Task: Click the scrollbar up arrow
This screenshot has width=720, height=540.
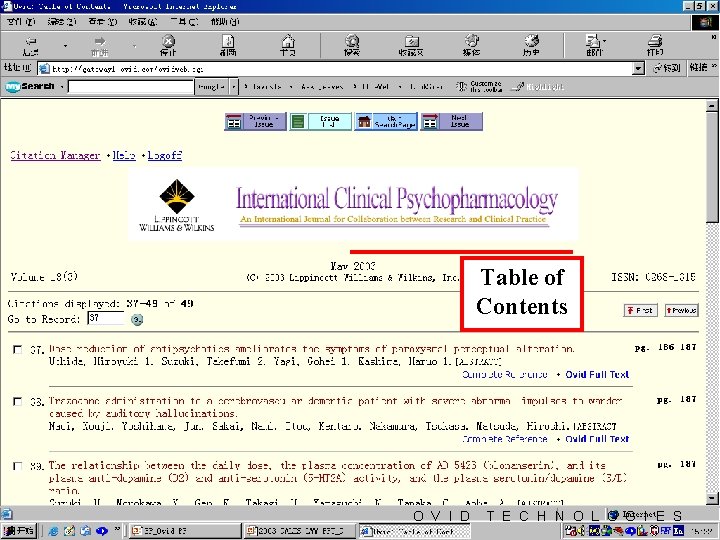Action: [712, 106]
